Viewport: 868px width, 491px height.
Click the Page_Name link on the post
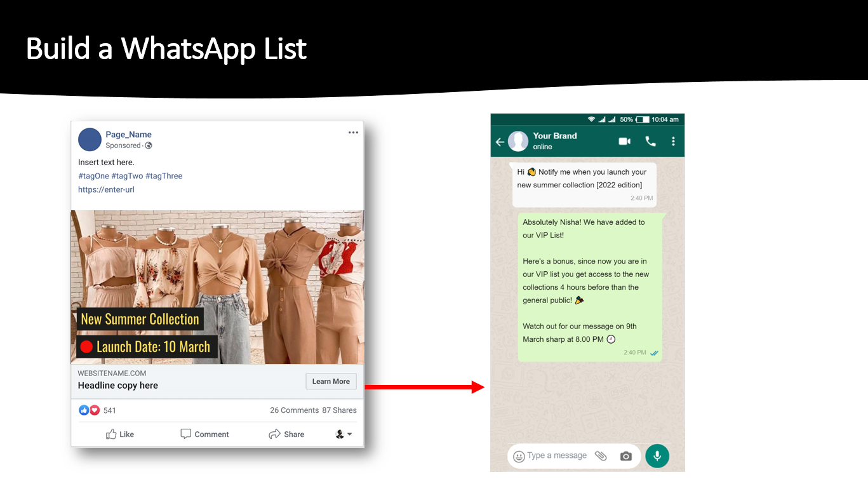(128, 134)
